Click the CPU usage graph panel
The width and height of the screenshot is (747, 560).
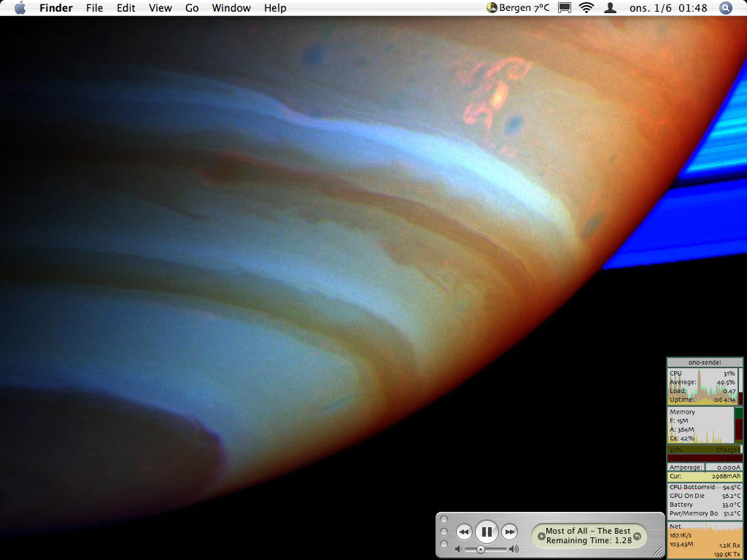(x=703, y=386)
